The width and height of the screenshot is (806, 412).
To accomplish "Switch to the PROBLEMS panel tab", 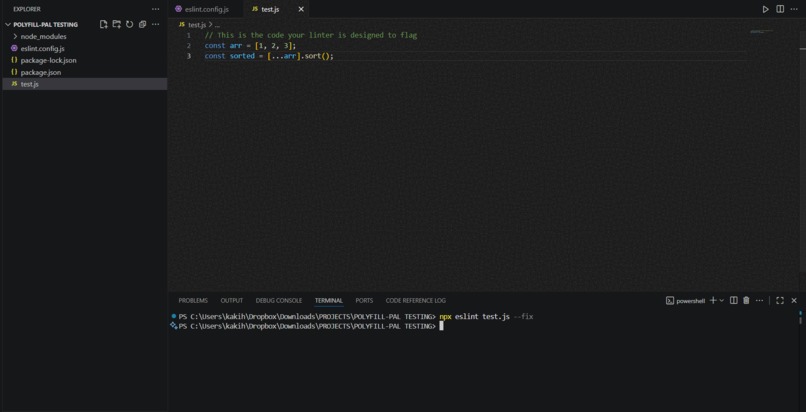I will click(193, 301).
